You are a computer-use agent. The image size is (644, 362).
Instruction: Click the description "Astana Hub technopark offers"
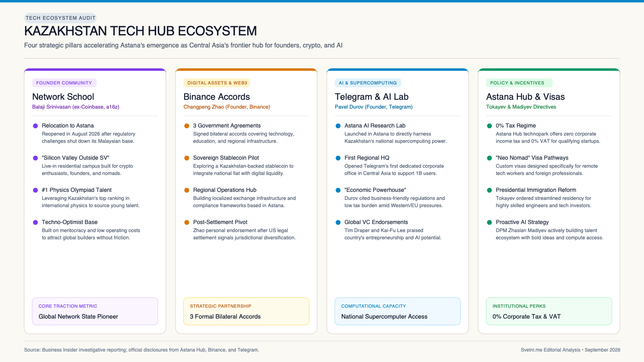point(548,138)
